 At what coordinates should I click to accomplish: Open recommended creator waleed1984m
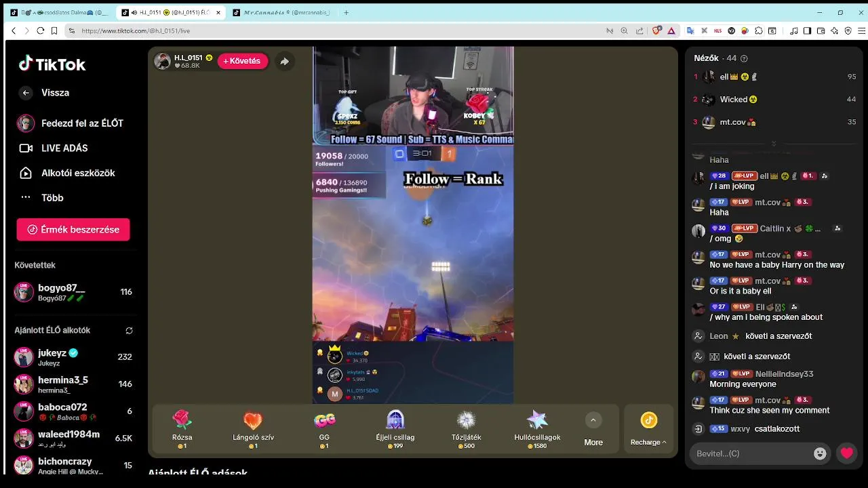click(73, 439)
